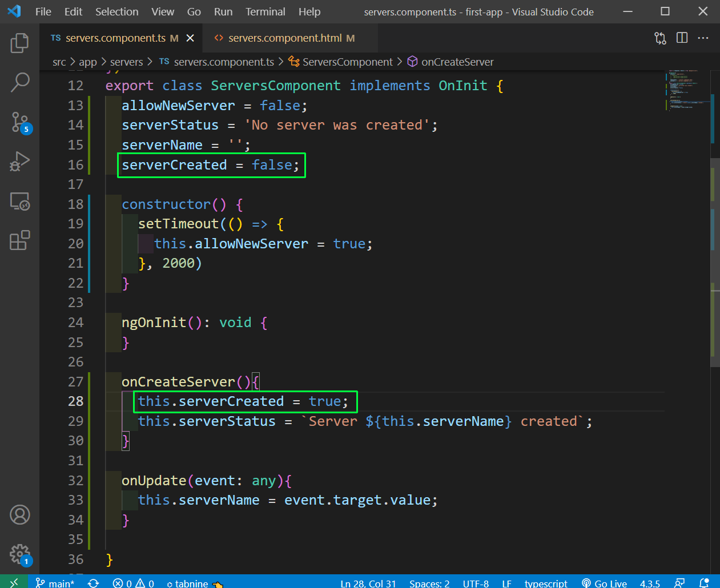This screenshot has height=588, width=720.
Task: Change indentation via Spaces: 2
Action: click(x=429, y=583)
